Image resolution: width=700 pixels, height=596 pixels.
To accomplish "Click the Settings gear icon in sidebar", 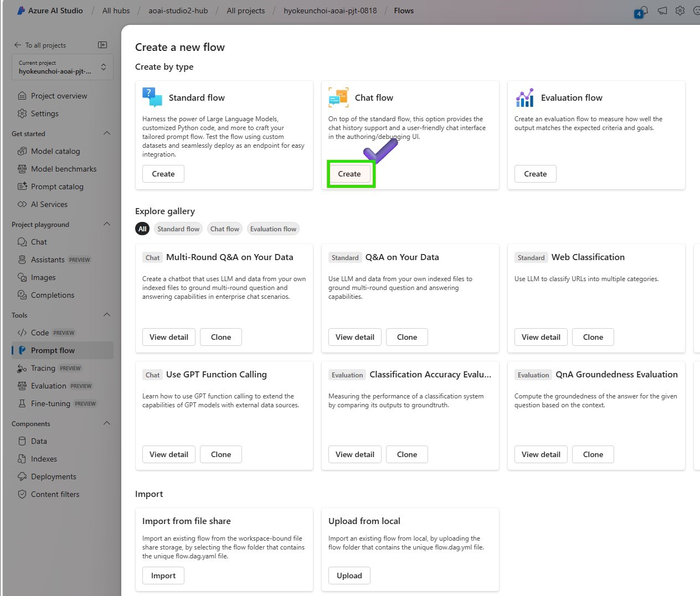I will coord(22,113).
